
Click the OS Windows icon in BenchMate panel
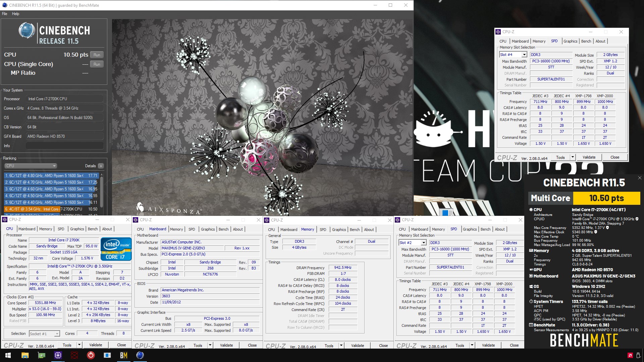coord(531,287)
